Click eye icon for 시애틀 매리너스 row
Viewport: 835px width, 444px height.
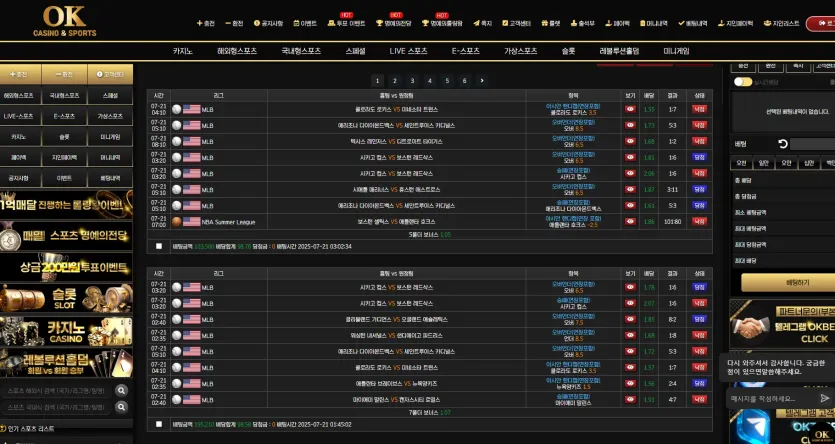click(631, 190)
